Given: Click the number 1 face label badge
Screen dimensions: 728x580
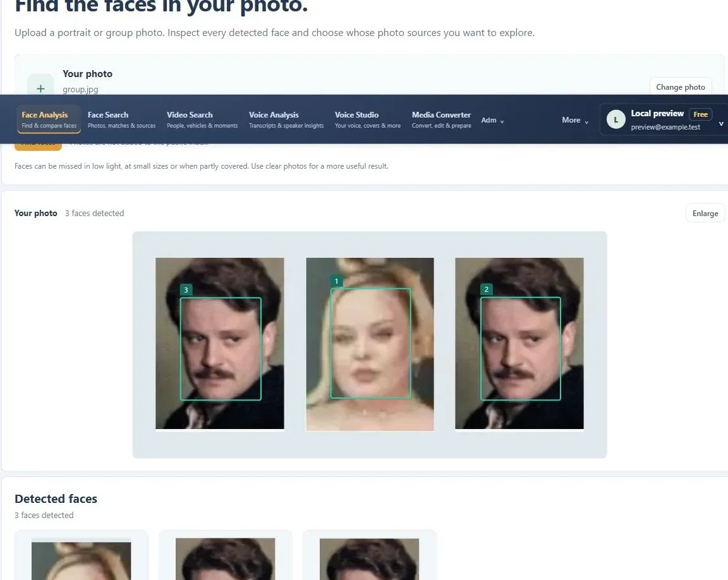Looking at the screenshot, I should point(337,281).
